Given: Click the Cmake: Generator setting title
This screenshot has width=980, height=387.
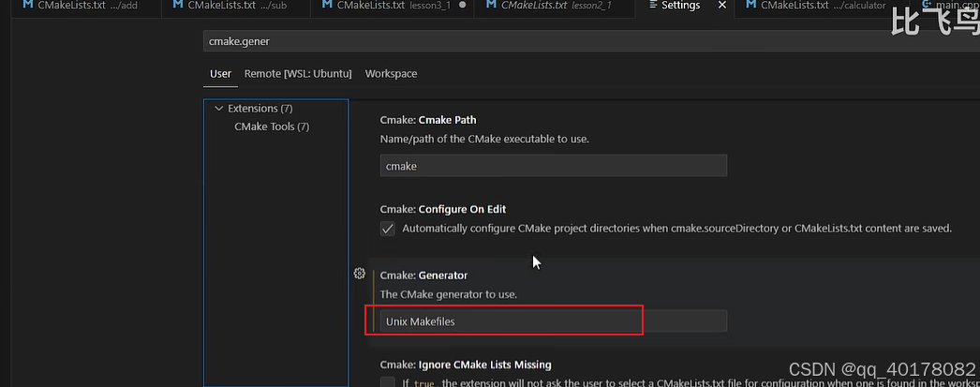Looking at the screenshot, I should [423, 275].
